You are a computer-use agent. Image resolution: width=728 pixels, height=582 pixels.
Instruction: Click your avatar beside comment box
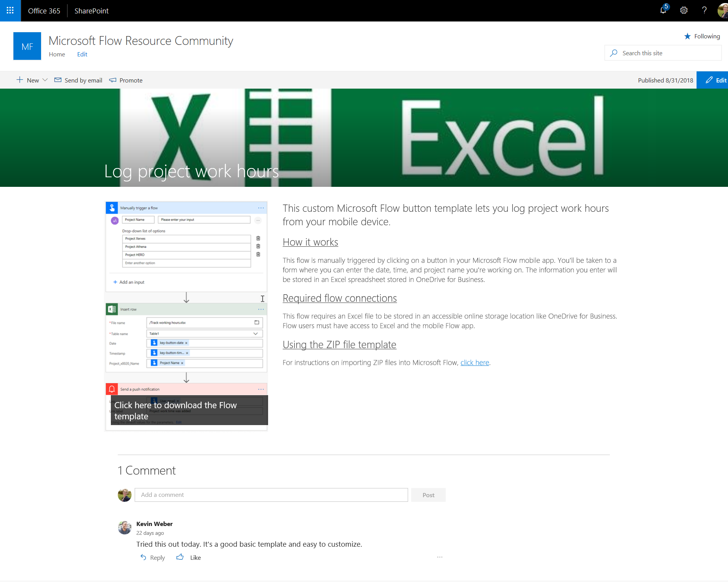point(125,495)
